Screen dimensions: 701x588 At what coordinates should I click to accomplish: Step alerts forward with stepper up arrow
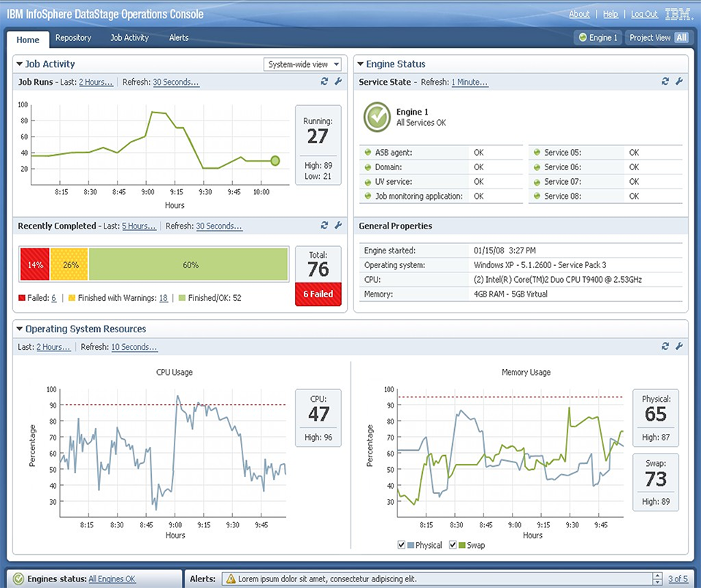(656, 576)
